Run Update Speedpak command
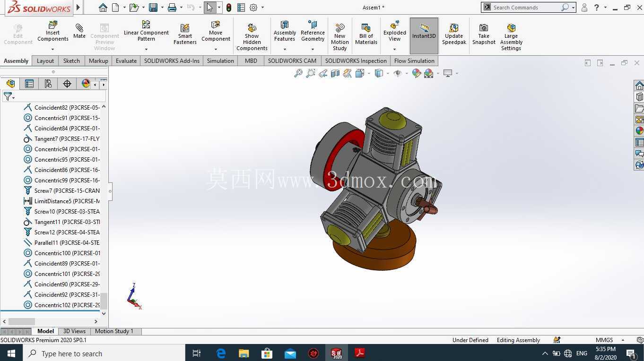 [x=454, y=34]
